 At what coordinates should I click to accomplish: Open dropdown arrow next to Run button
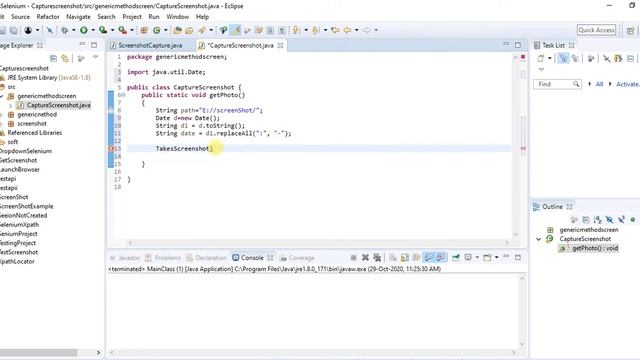[93, 30]
